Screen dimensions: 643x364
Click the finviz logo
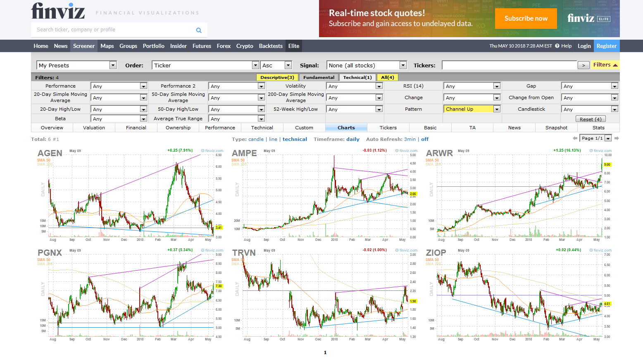pos(58,11)
